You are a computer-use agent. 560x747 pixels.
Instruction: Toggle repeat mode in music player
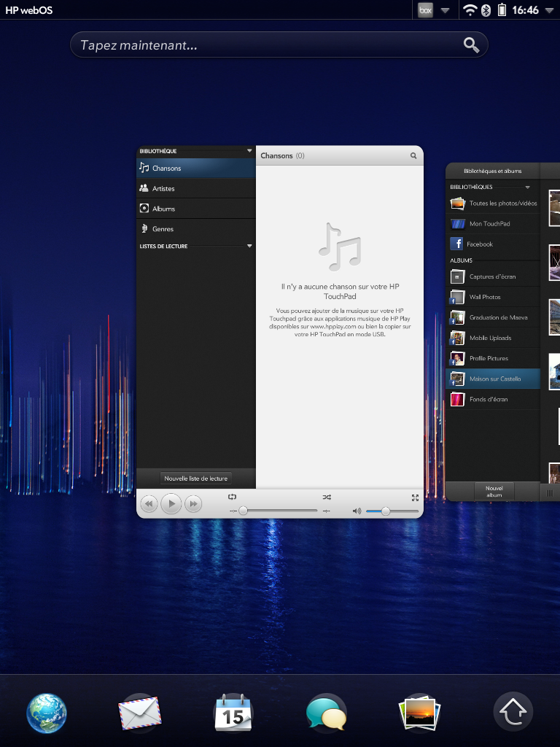pos(232,497)
